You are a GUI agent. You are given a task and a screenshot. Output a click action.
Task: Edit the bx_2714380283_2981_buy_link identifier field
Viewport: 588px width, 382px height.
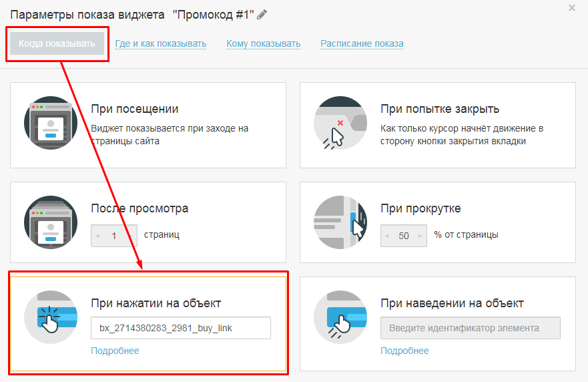click(181, 328)
